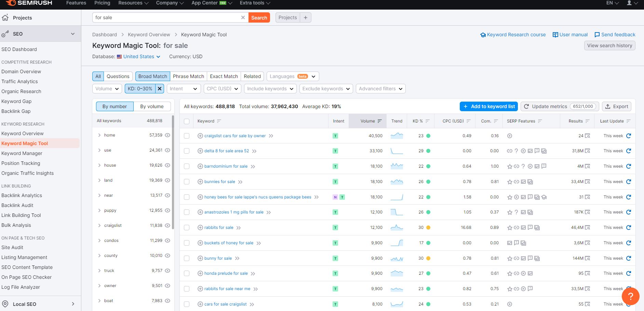644x311 pixels.
Task: Clear the search field with the X icon
Action: (x=243, y=17)
